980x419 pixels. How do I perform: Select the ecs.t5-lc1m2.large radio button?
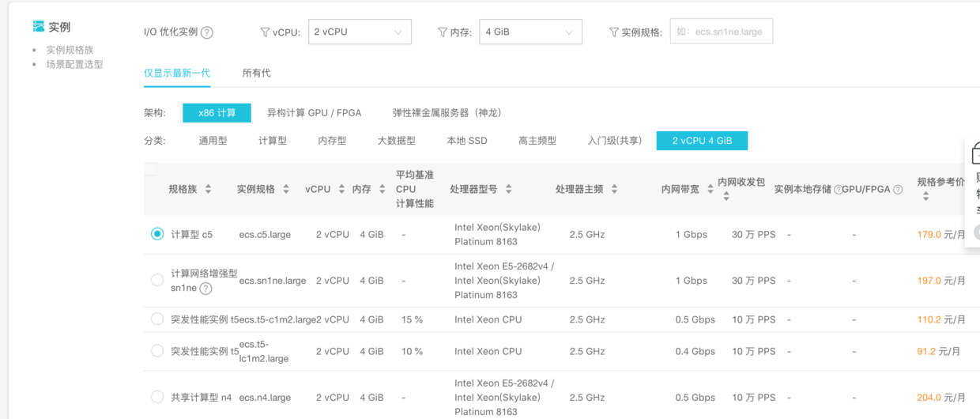157,351
